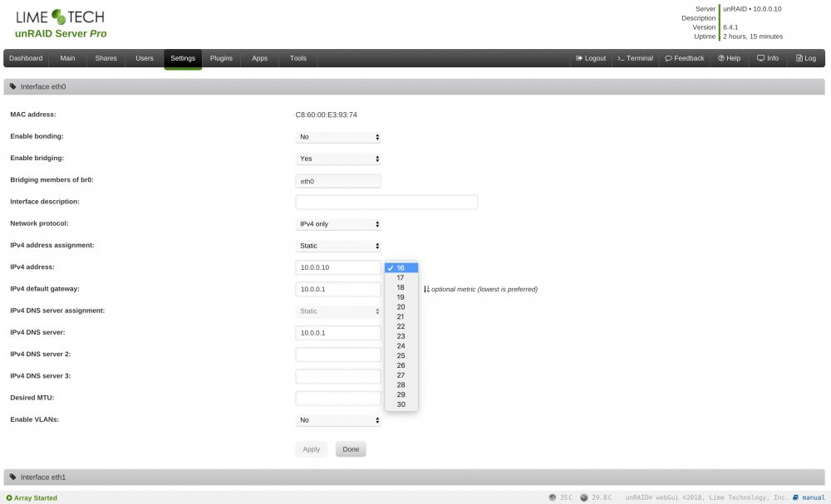Click the uptime '2 hours, 15 minutes' text
831x504 pixels.
[753, 37]
